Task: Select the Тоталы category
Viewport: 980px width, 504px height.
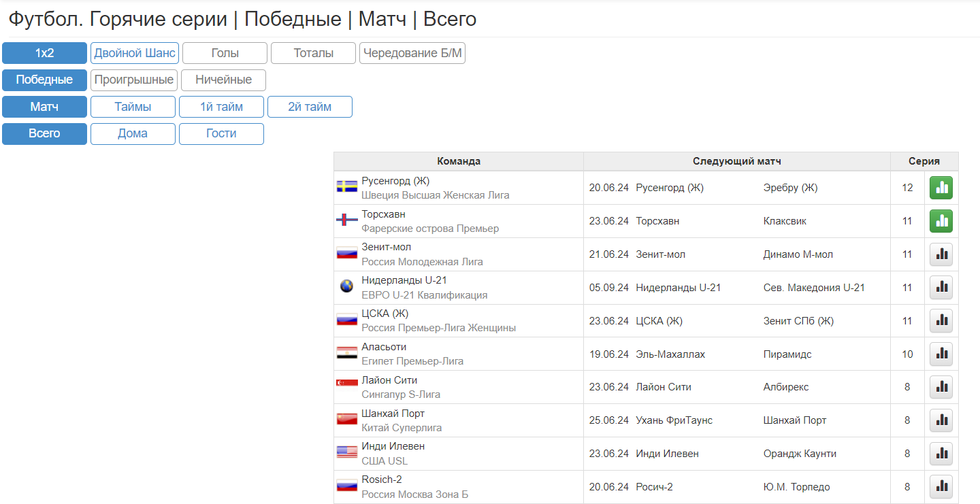Action: click(313, 53)
